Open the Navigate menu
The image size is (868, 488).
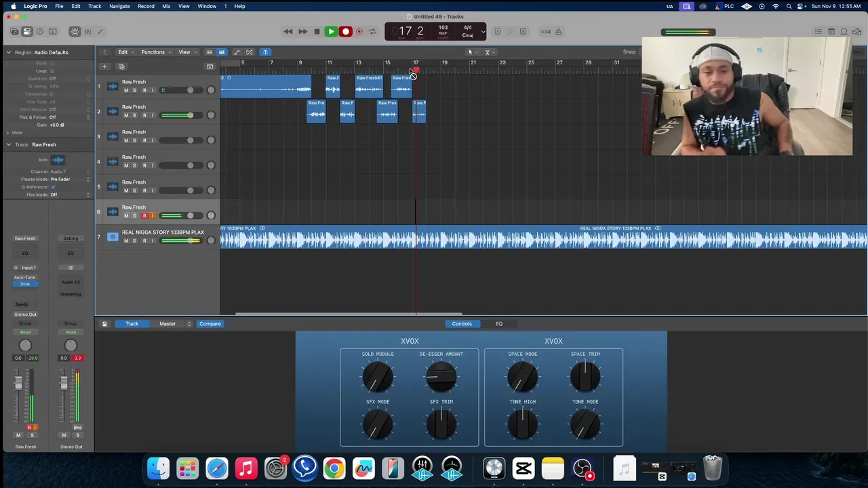pyautogui.click(x=119, y=6)
